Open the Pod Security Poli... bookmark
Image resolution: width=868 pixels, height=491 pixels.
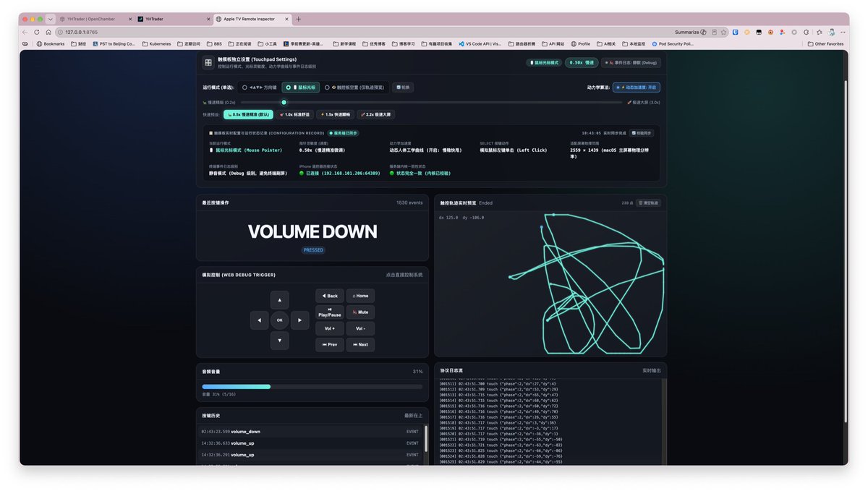pos(672,43)
